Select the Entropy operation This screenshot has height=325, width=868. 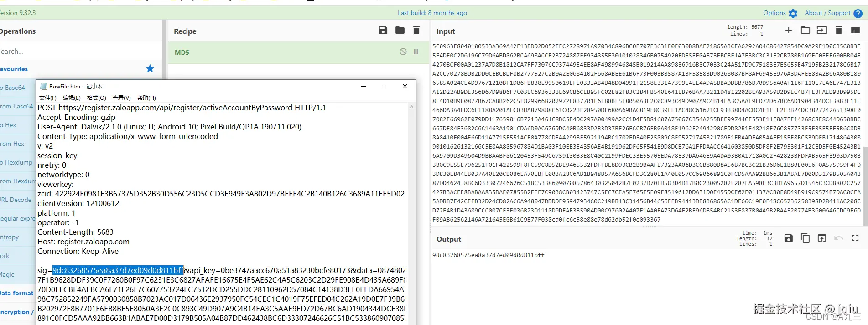pos(10,237)
